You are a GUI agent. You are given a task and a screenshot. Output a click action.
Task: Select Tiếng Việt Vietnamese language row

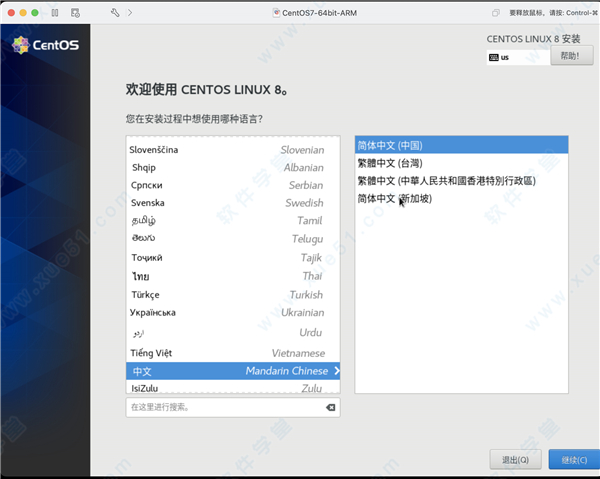point(233,353)
